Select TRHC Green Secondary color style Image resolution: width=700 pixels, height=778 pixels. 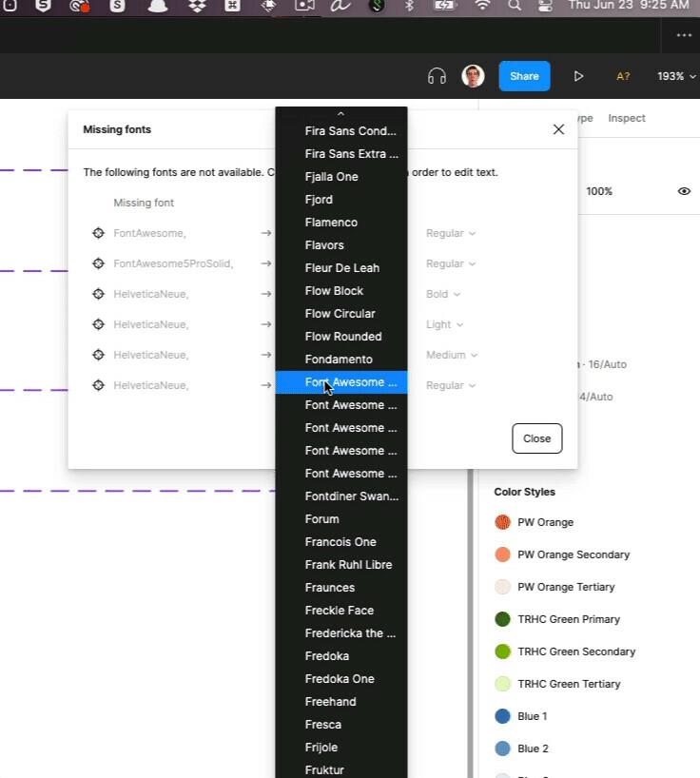(565, 652)
